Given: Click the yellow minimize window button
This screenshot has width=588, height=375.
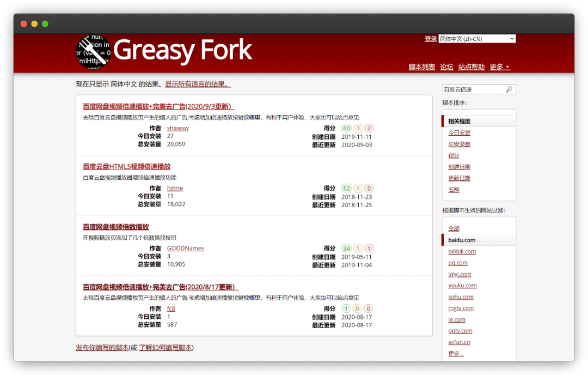Looking at the screenshot, I should point(34,23).
